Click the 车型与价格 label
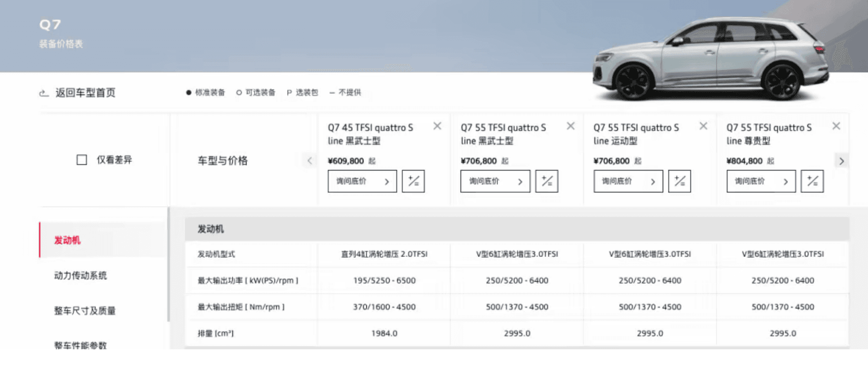The image size is (868, 379). [223, 160]
